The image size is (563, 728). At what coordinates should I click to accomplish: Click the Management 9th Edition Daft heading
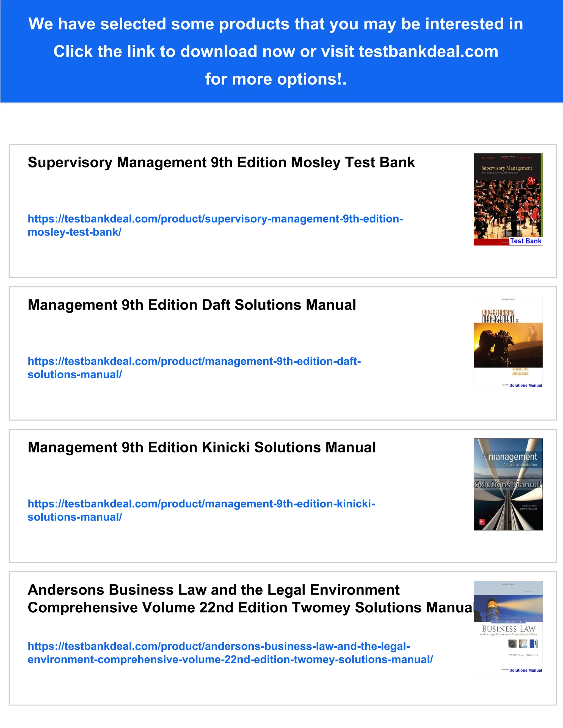pyautogui.click(x=192, y=305)
